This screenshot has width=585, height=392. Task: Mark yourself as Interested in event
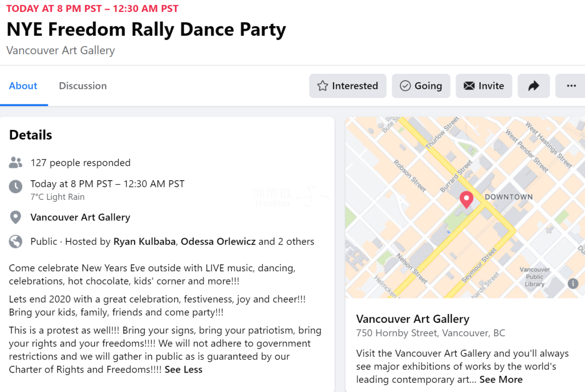[x=348, y=86]
